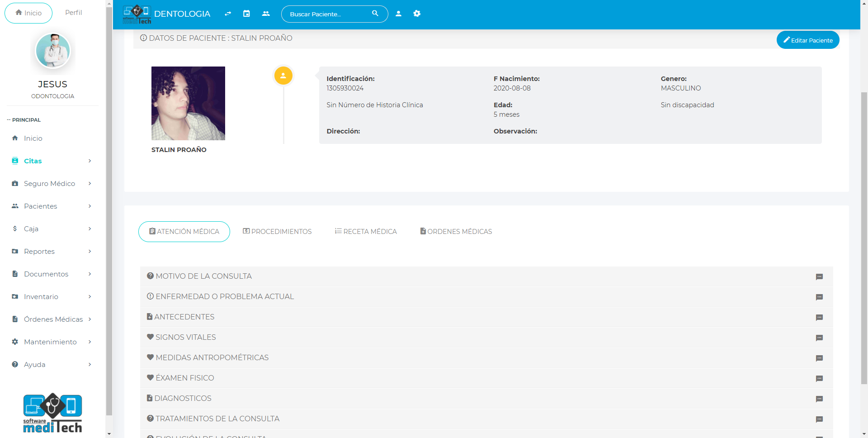Open the user profile icon in header
868x438 pixels.
[398, 14]
